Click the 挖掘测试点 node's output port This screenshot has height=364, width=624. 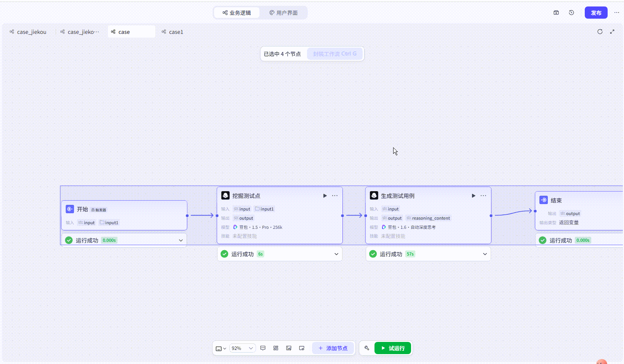[x=342, y=216]
